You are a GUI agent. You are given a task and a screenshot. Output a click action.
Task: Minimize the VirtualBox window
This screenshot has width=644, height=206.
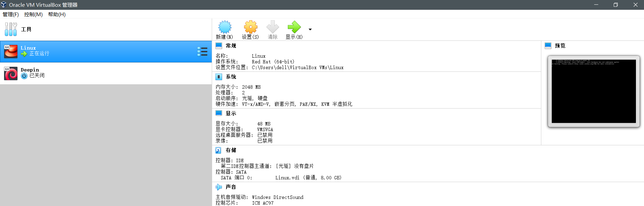click(596, 5)
